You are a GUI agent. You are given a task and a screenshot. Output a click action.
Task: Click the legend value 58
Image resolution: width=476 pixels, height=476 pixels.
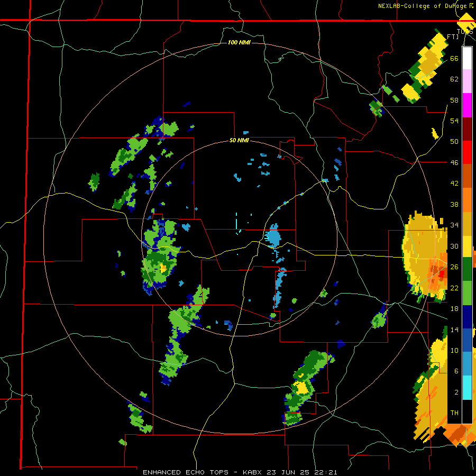pyautogui.click(x=454, y=100)
